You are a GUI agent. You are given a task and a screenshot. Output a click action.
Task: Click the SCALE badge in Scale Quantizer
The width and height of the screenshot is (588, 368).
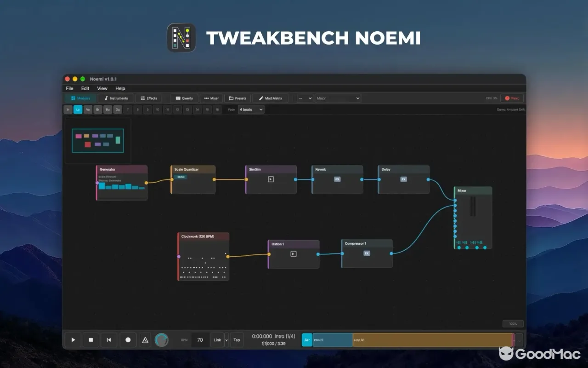[181, 177]
